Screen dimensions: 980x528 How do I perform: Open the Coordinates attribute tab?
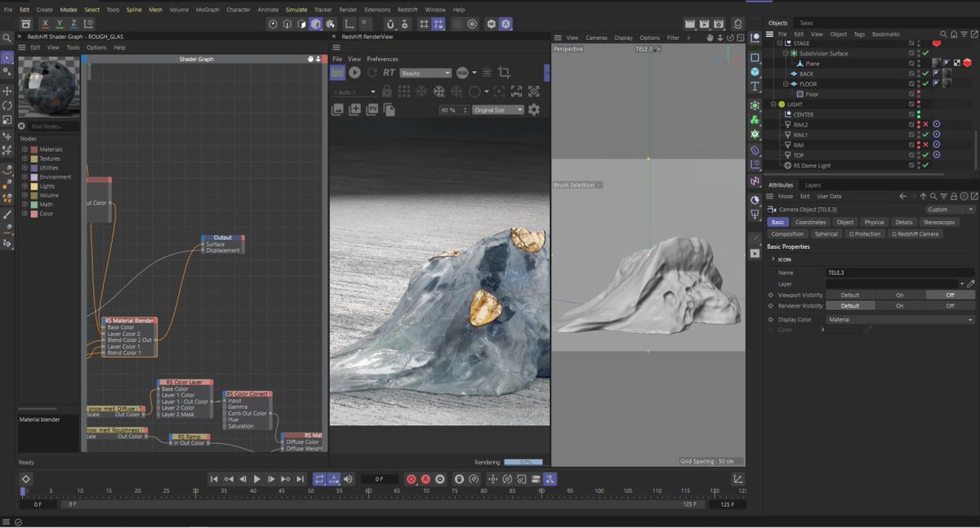[x=811, y=222]
